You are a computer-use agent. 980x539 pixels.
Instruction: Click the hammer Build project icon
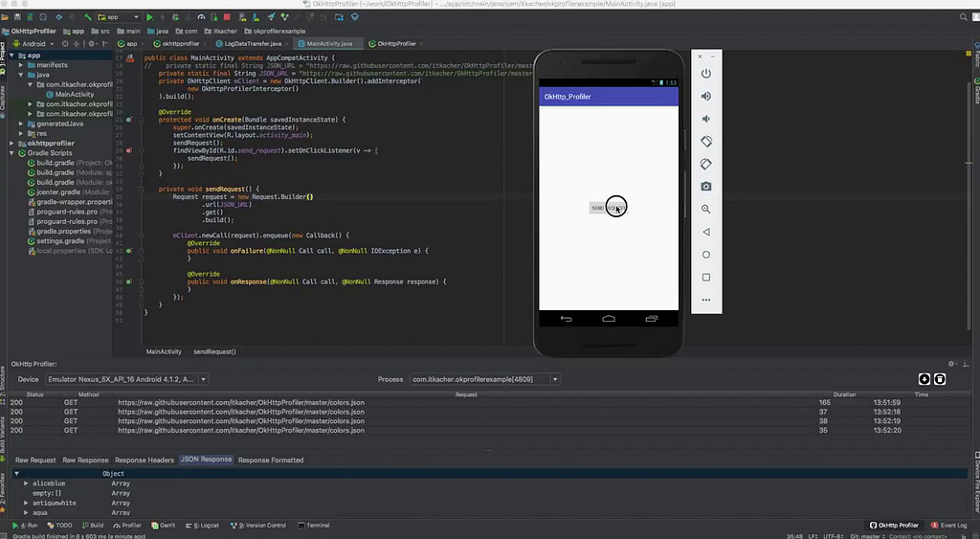[x=87, y=17]
